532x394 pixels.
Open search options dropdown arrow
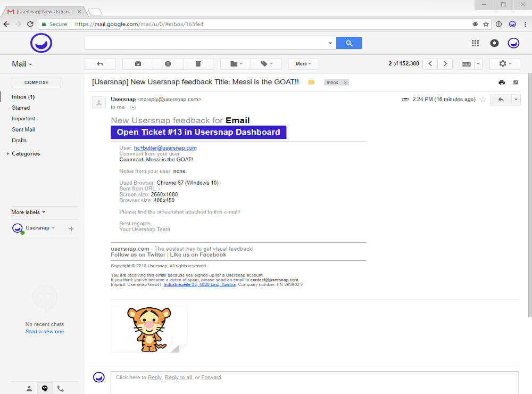point(330,43)
